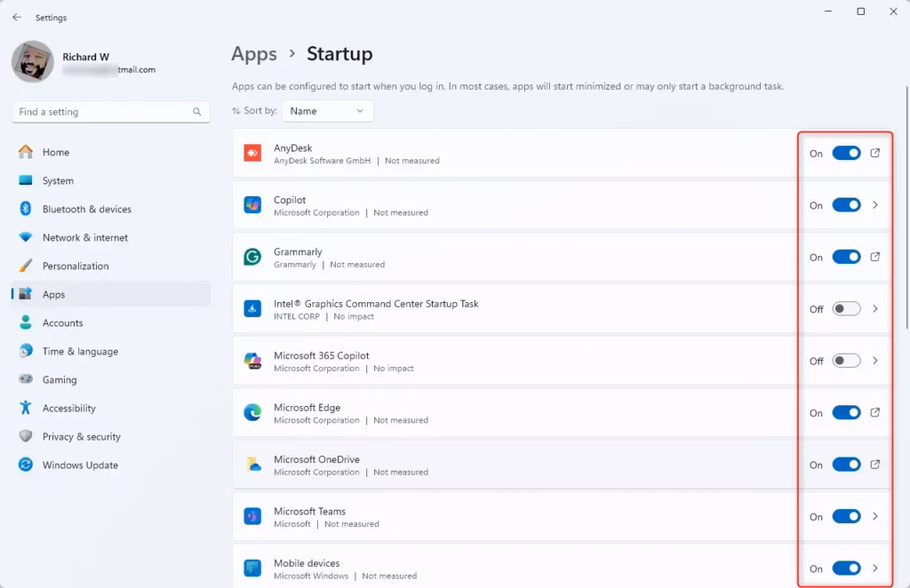This screenshot has height=588, width=910.
Task: Expand Microsoft 365 Copilot row chevron
Action: pos(875,361)
